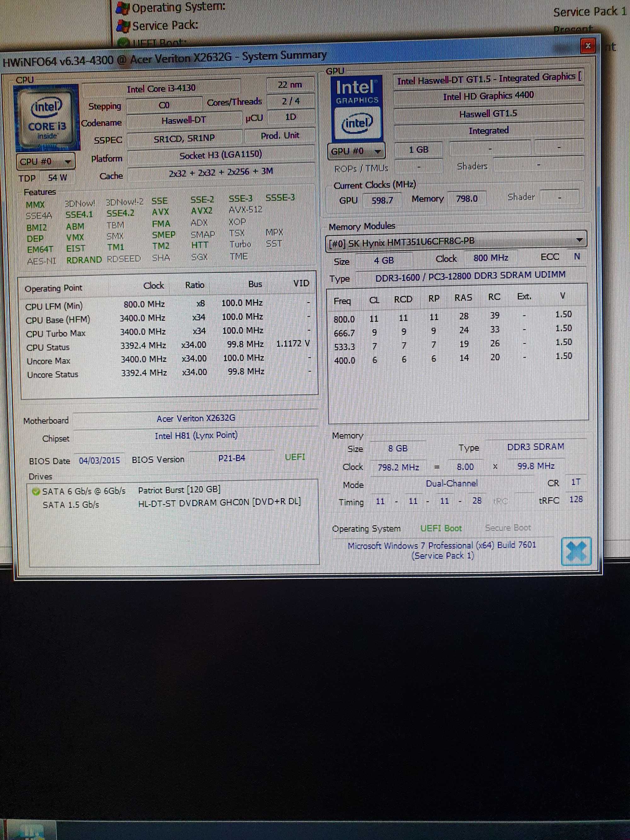Click the BIOS Version P21-B4 value
Screen dimensions: 630x840
coord(232,458)
